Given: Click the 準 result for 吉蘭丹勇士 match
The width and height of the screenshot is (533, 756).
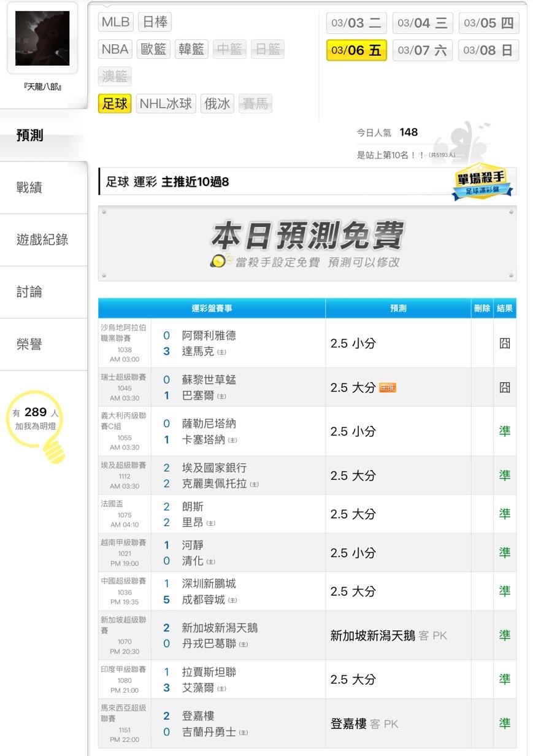Looking at the screenshot, I should pyautogui.click(x=505, y=724).
